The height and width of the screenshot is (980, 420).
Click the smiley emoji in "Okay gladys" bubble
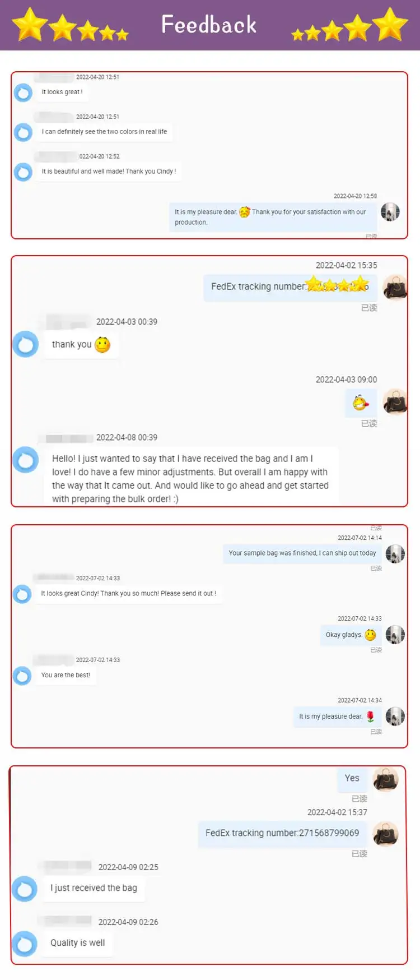[370, 635]
